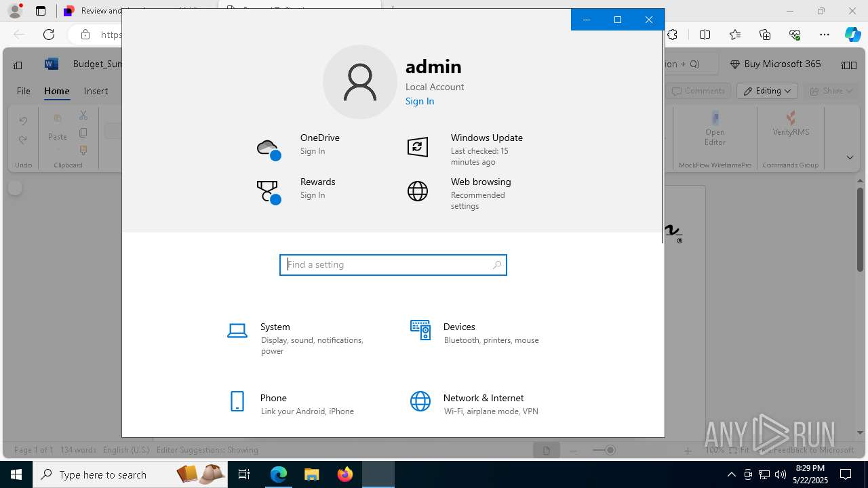Click Buy Microsoft 365 button
Image resolution: width=868 pixels, height=488 pixels.
tap(775, 64)
